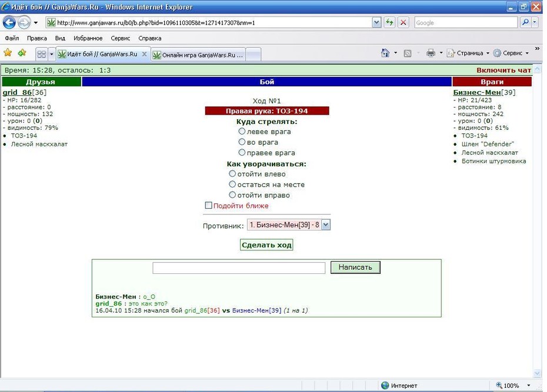547x392 pixels.
Task: Select отойти вправо radio button
Action: point(232,195)
